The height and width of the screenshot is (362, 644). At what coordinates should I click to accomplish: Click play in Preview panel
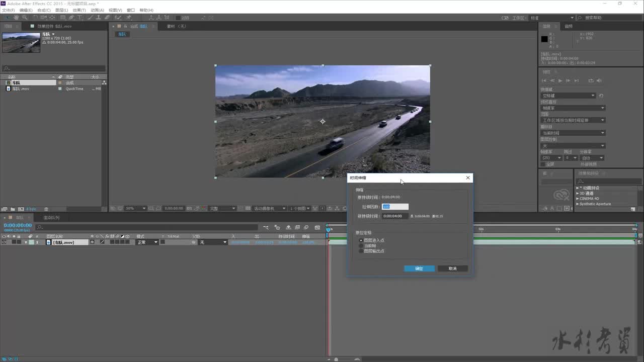click(x=560, y=80)
